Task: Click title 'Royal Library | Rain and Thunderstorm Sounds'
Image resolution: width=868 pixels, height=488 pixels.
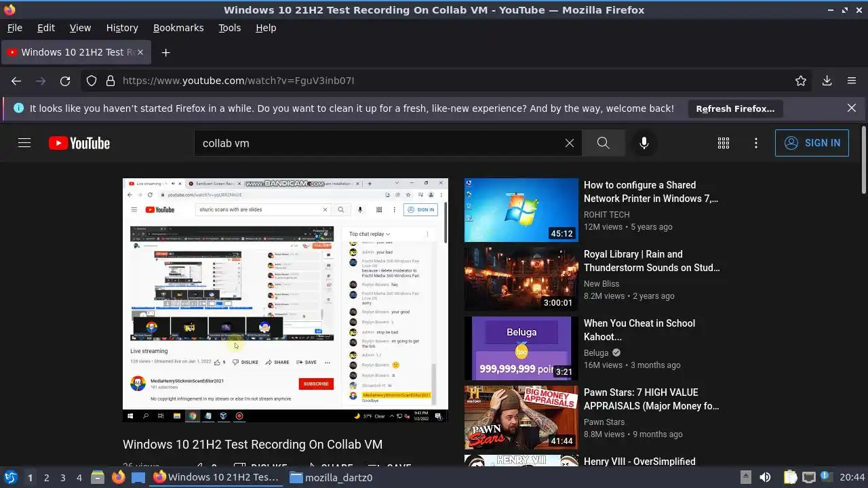Action: click(x=652, y=261)
